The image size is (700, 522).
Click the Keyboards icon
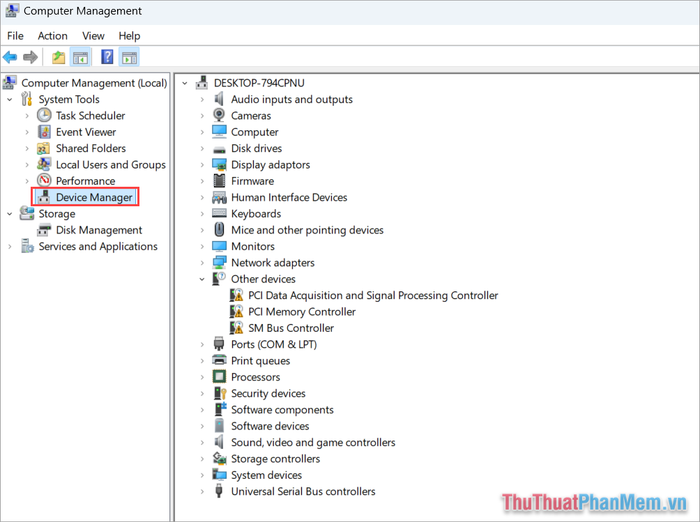click(219, 213)
